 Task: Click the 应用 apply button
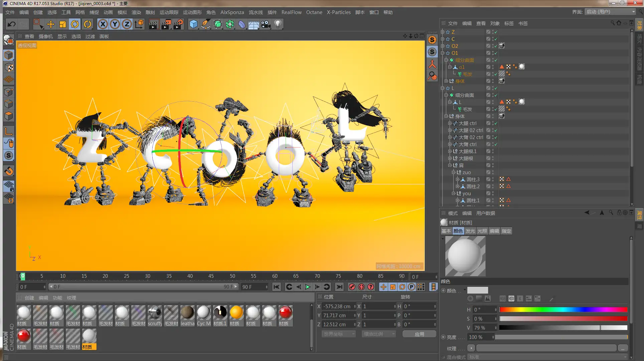pos(419,334)
